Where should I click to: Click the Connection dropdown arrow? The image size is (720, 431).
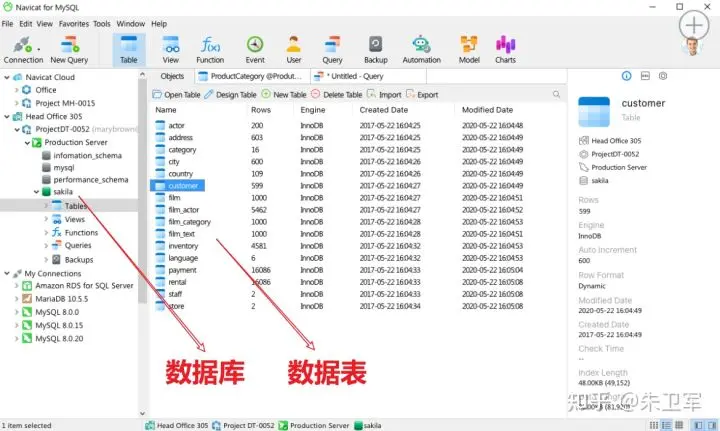39,49
